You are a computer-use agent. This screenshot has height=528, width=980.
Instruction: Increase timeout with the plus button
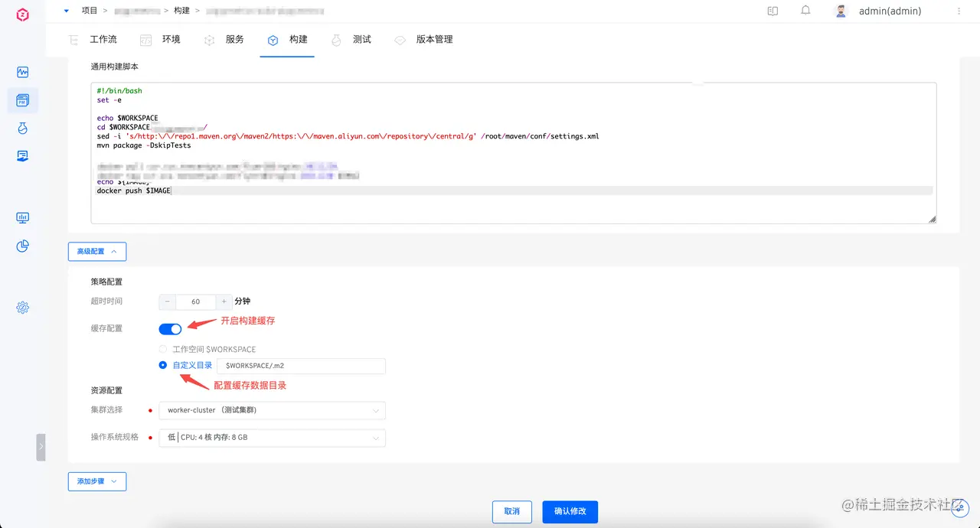pyautogui.click(x=224, y=301)
